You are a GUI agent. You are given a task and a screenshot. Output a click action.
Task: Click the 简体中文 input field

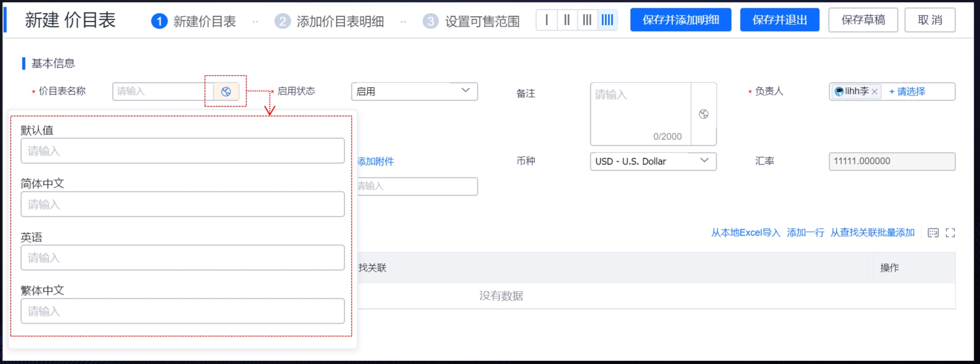182,204
